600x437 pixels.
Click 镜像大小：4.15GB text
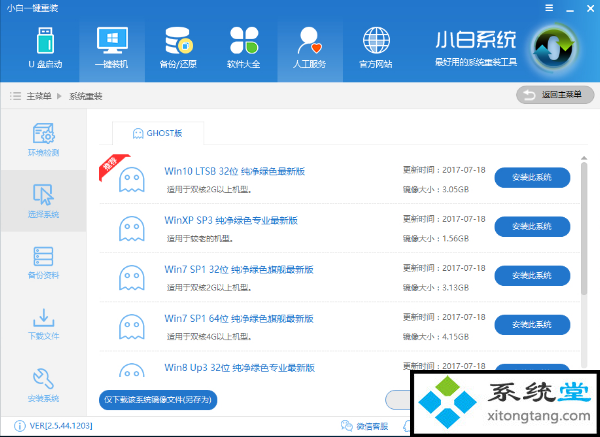(x=436, y=337)
